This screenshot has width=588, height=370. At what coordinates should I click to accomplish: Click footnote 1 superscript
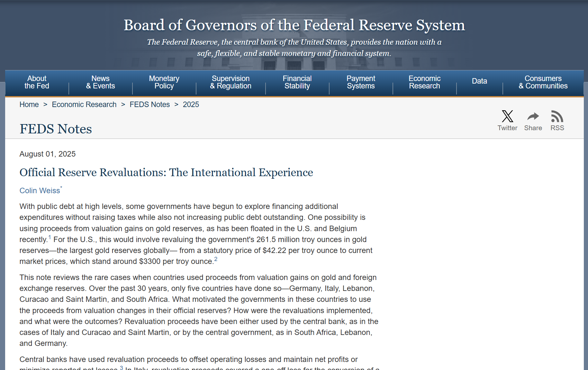(x=50, y=237)
